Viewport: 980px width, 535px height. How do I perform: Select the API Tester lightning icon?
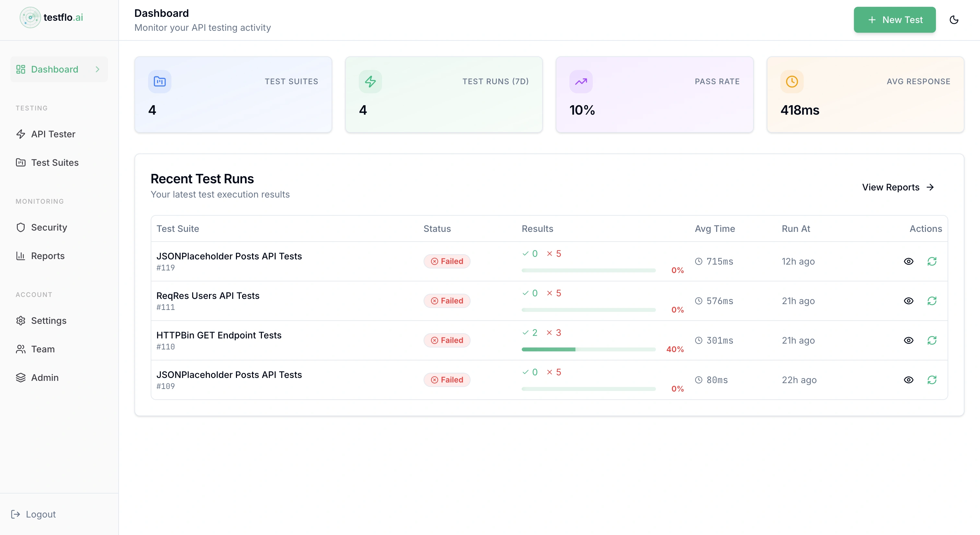coord(21,134)
